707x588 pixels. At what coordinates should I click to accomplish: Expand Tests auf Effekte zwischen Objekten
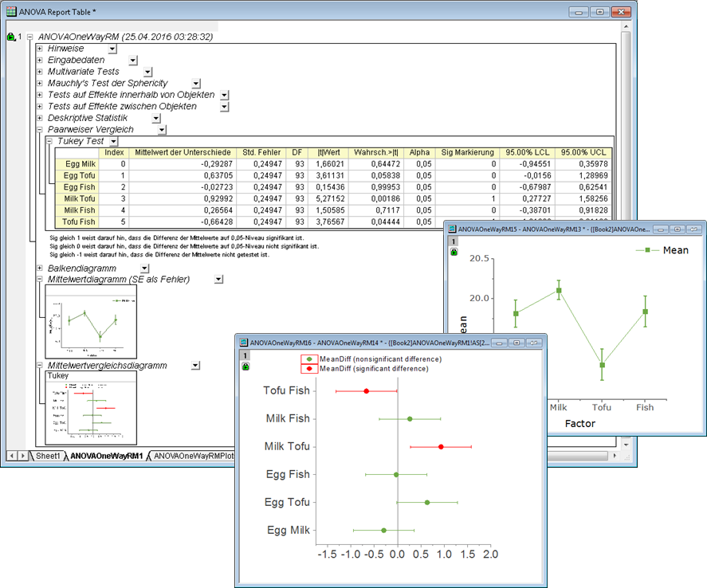click(x=40, y=106)
